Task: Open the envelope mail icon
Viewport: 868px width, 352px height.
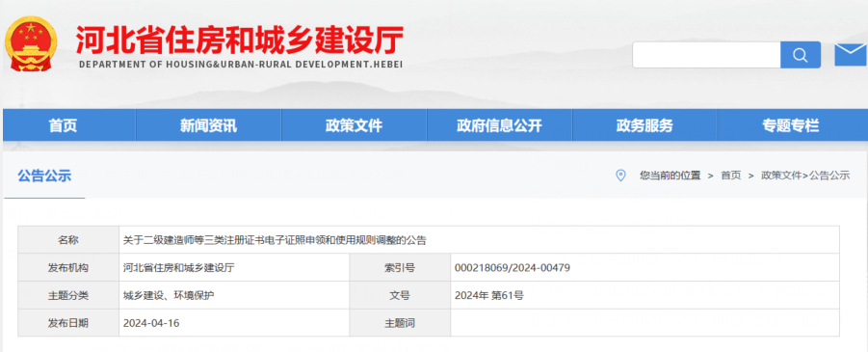Action: coord(851,54)
